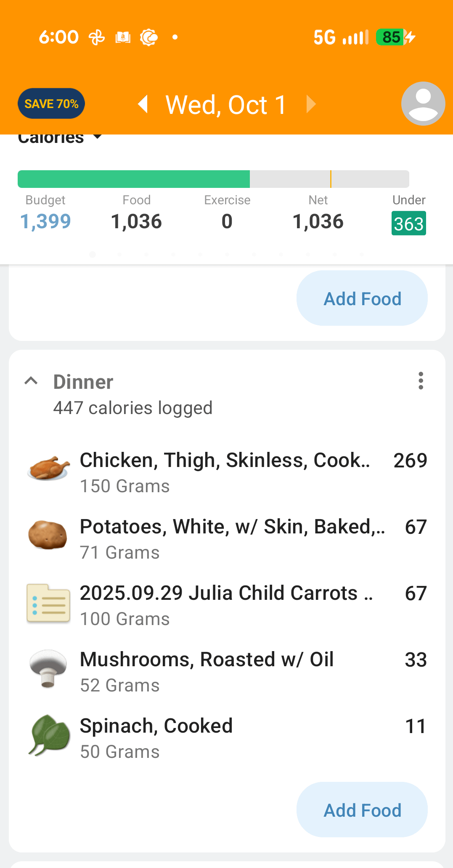Open Wed, Oct 1 date picker
The width and height of the screenshot is (453, 868).
tap(226, 104)
